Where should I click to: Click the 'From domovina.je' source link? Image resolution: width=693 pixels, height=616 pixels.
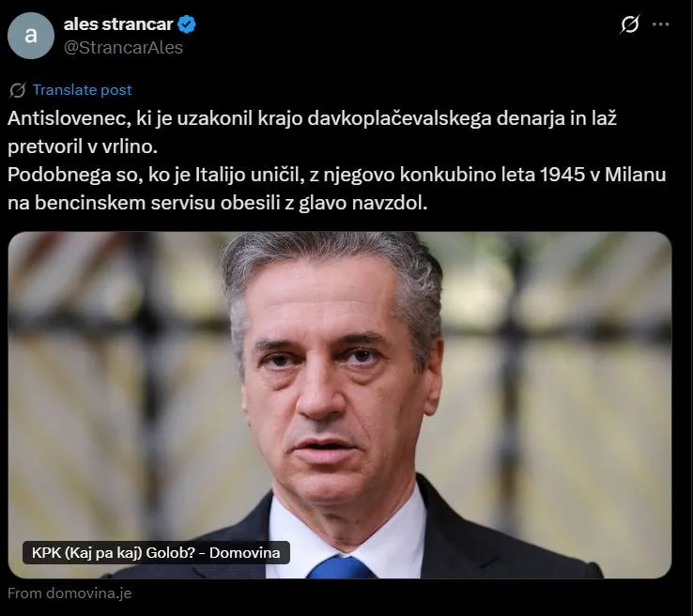click(69, 593)
